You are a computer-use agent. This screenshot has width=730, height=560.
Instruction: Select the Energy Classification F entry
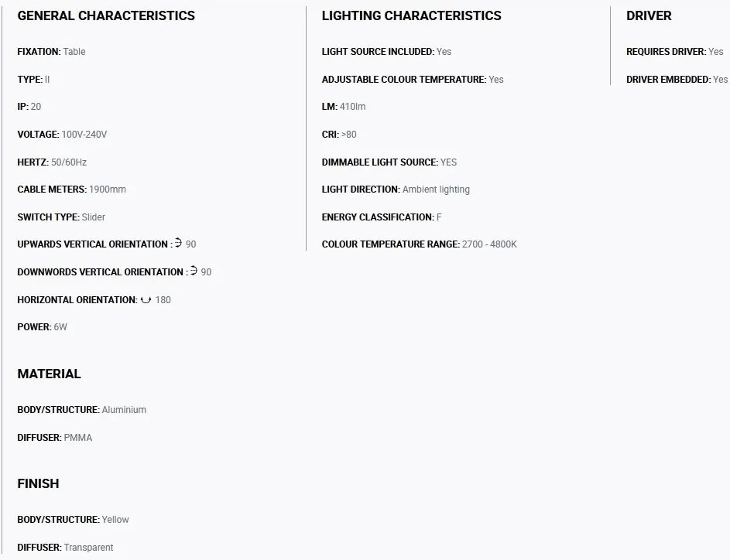(x=382, y=217)
